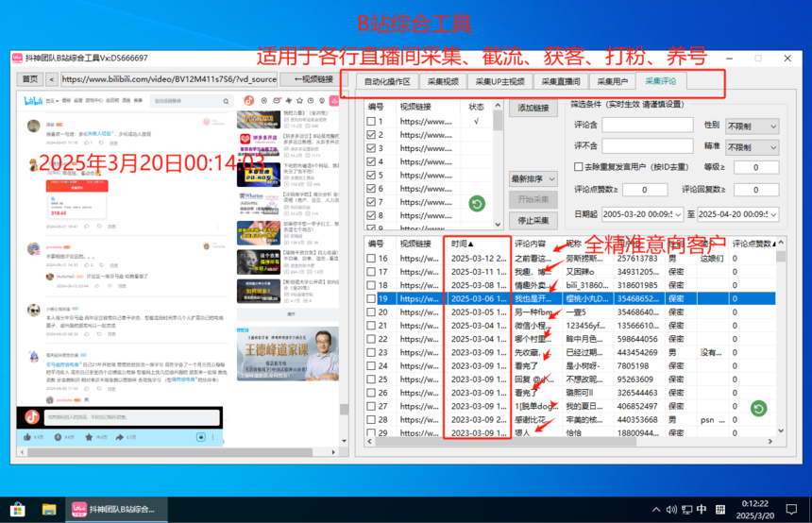Click the star favorite icon below video
This screenshot has height=523, width=812.
(89, 437)
